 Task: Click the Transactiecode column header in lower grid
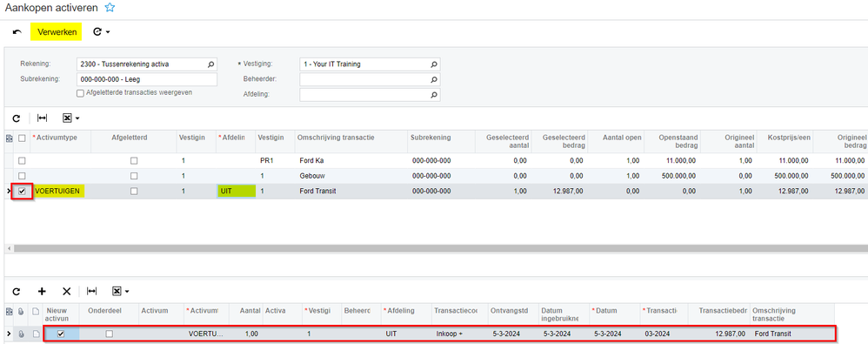[460, 314]
